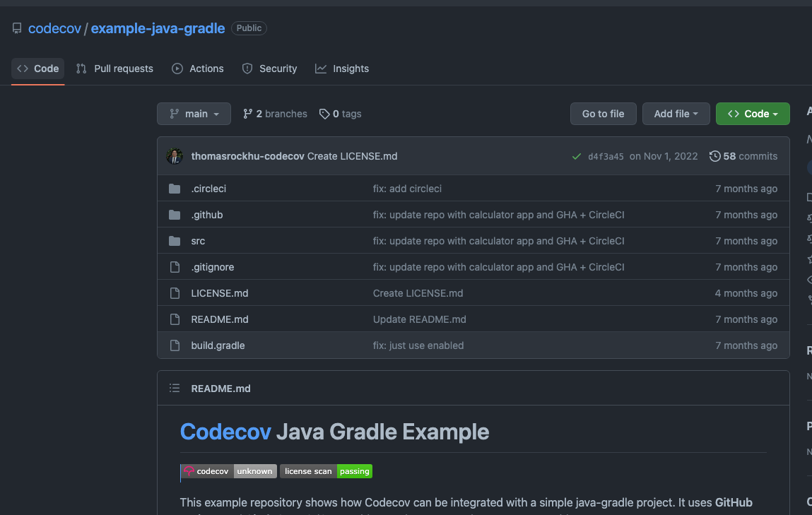Click the Pull requests tab icon
Image resolution: width=812 pixels, height=515 pixels.
(81, 69)
